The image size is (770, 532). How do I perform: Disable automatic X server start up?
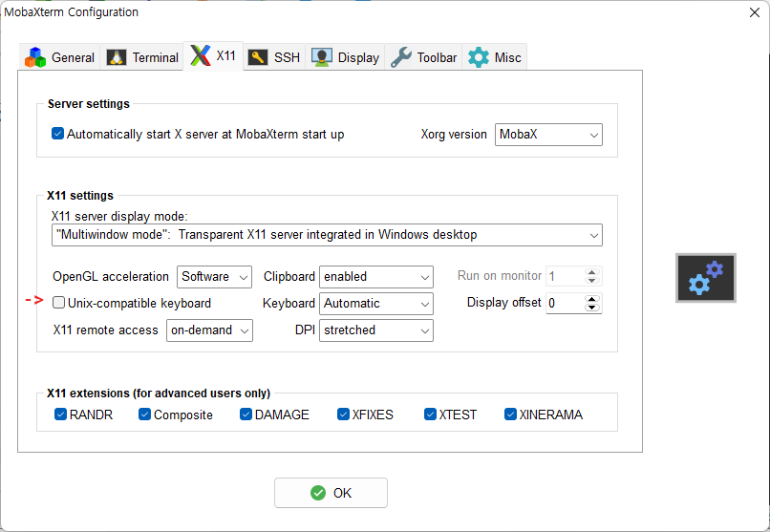pyautogui.click(x=57, y=134)
